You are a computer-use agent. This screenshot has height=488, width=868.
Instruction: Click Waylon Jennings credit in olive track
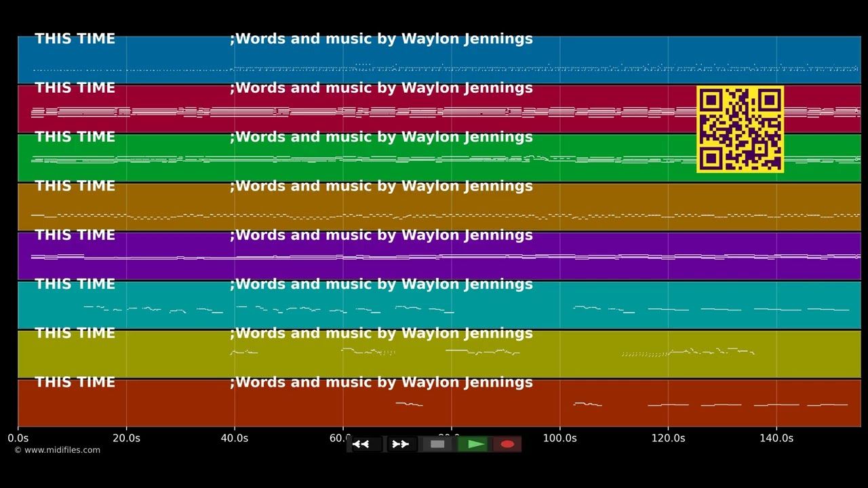click(381, 333)
